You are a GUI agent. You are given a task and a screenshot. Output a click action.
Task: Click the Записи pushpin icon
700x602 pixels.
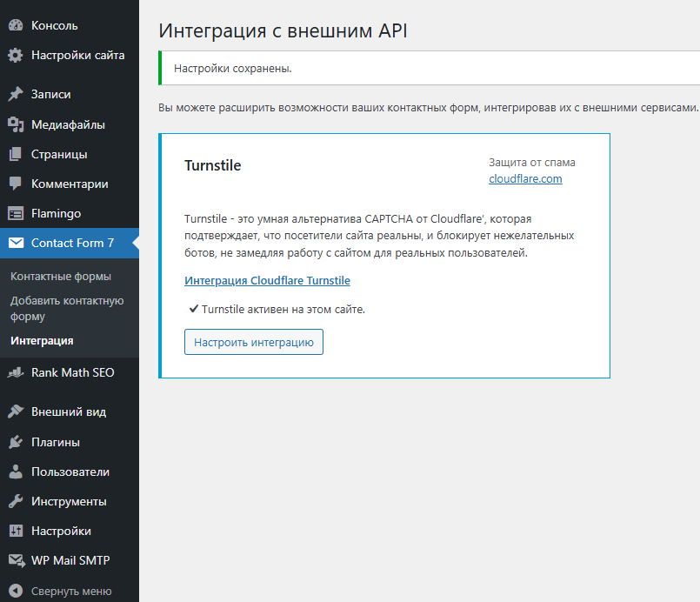16,94
